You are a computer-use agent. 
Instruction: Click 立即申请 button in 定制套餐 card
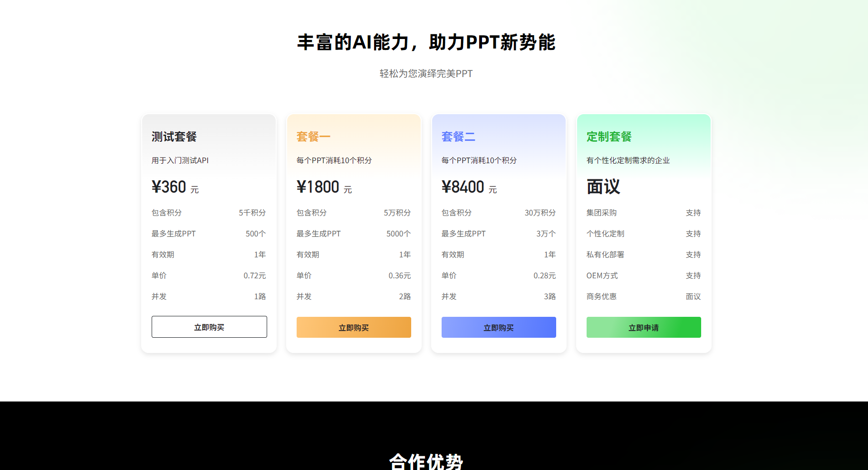pos(644,327)
